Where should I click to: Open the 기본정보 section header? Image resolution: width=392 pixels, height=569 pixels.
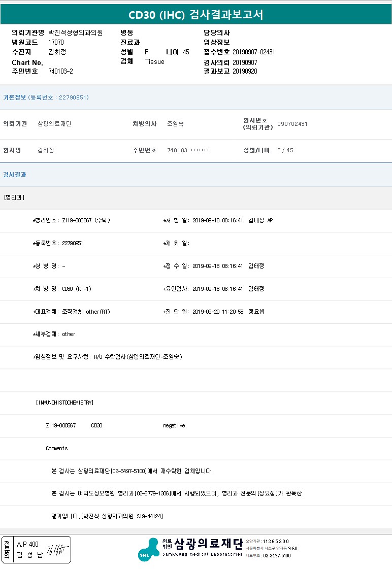(x=15, y=97)
